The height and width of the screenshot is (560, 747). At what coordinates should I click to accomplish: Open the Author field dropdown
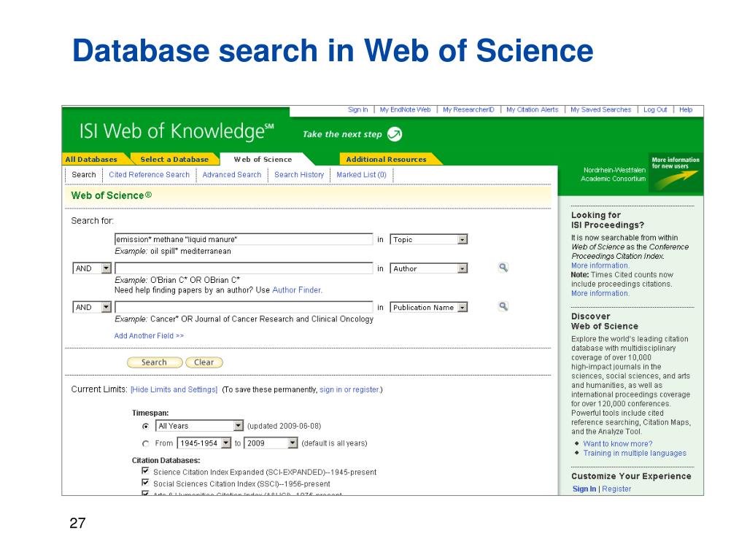[x=429, y=268]
